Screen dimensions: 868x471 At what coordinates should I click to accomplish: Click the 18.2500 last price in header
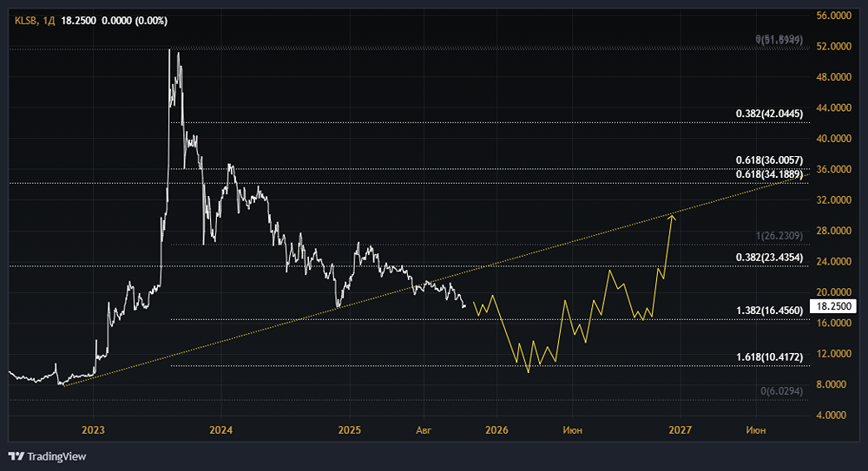point(78,21)
